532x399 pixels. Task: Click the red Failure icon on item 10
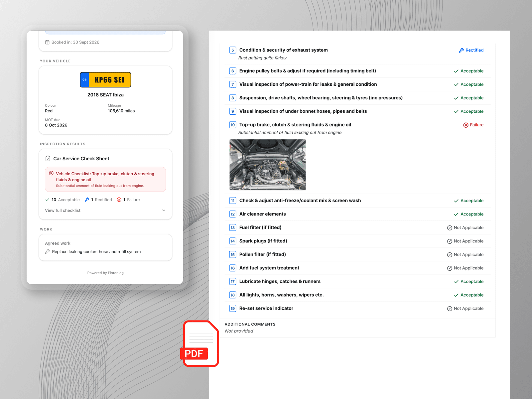(x=466, y=125)
